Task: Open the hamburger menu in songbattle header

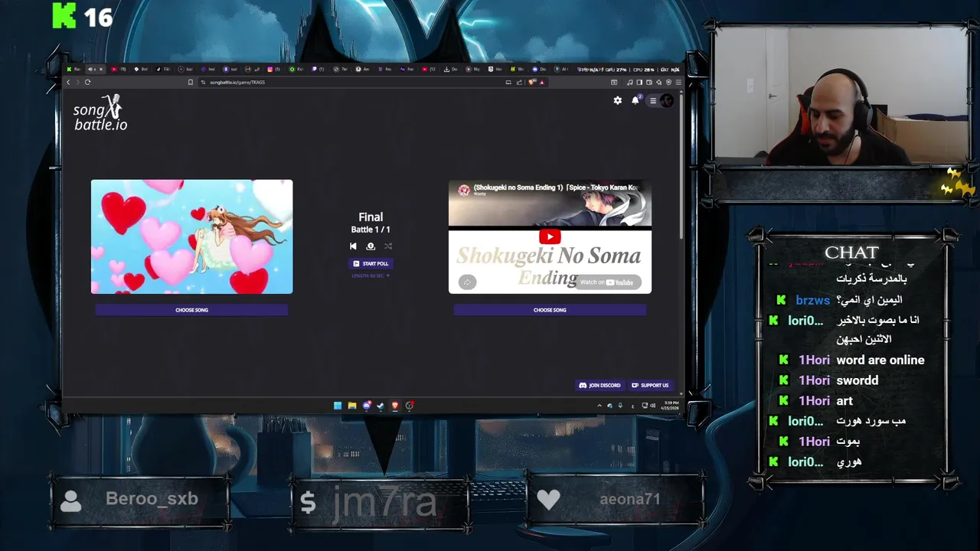Action: click(653, 100)
